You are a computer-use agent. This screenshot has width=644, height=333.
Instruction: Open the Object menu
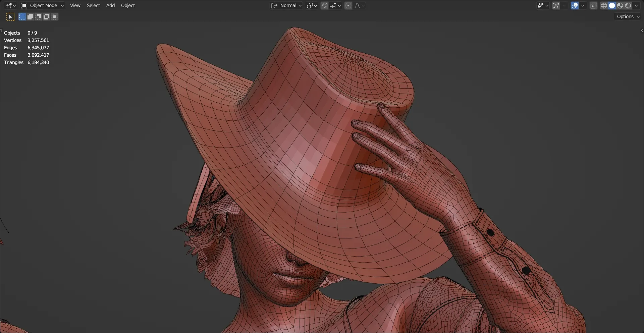coord(128,5)
